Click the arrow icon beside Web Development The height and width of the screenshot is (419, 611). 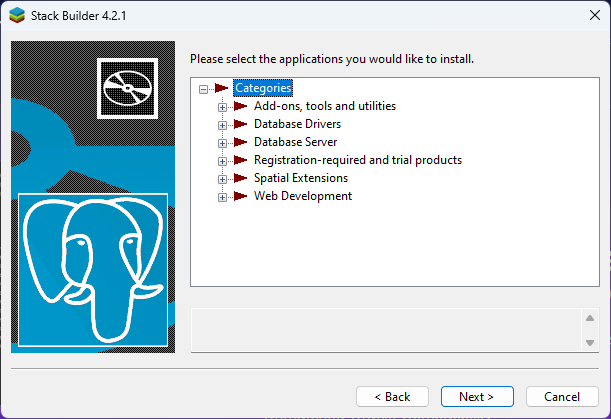tap(240, 196)
